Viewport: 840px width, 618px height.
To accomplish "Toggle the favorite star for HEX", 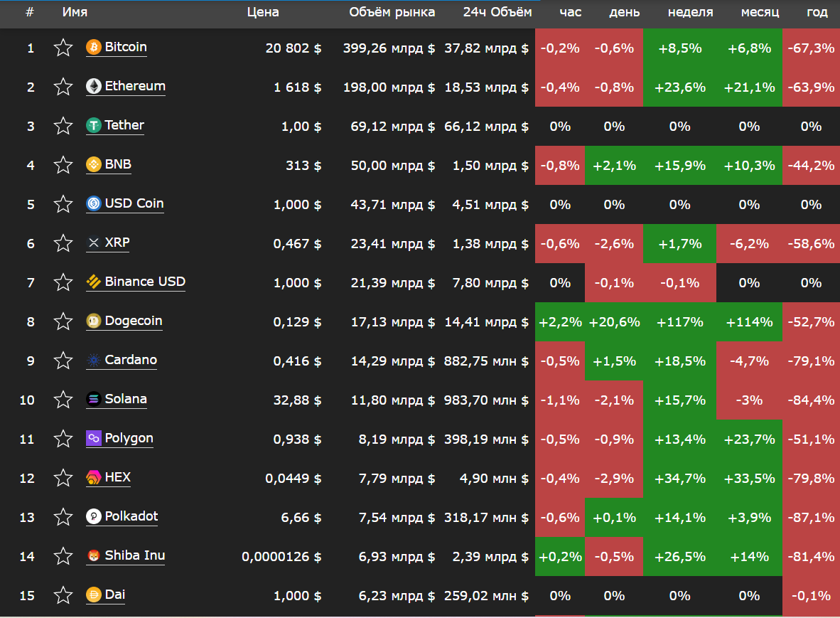I will point(63,478).
